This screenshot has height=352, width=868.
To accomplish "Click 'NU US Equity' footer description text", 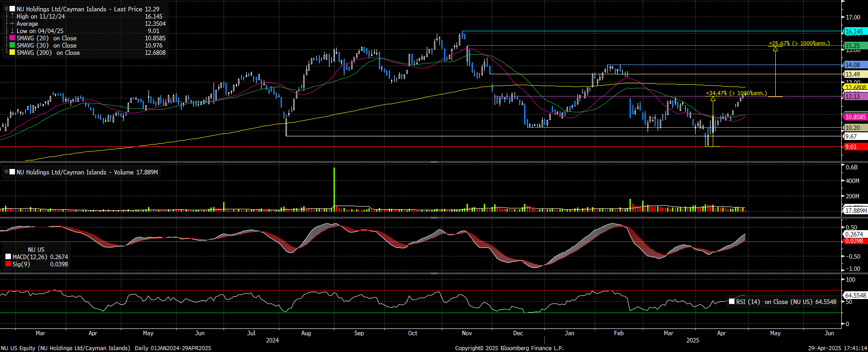I will (106, 348).
